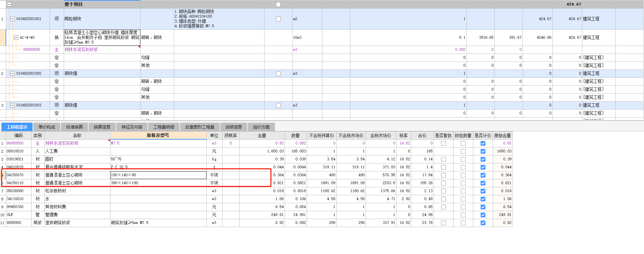644x254 pixels.
Task: Enable 是否暂估 for 湿拌砌筑砂浆 row
Action: [444, 223]
